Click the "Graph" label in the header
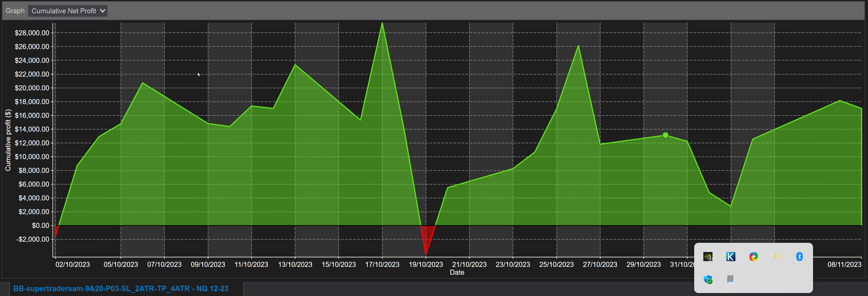The width and height of the screenshot is (868, 296). (x=15, y=11)
